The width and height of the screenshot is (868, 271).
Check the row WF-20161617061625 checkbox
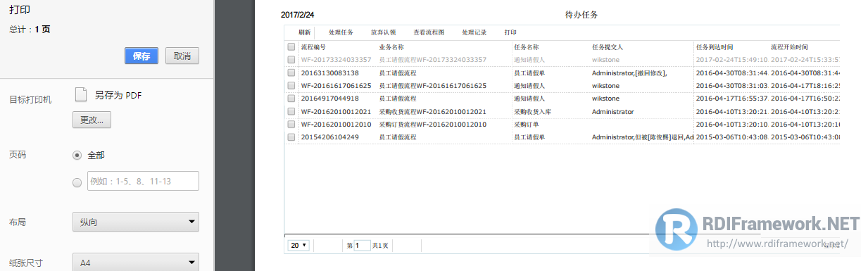(291, 85)
